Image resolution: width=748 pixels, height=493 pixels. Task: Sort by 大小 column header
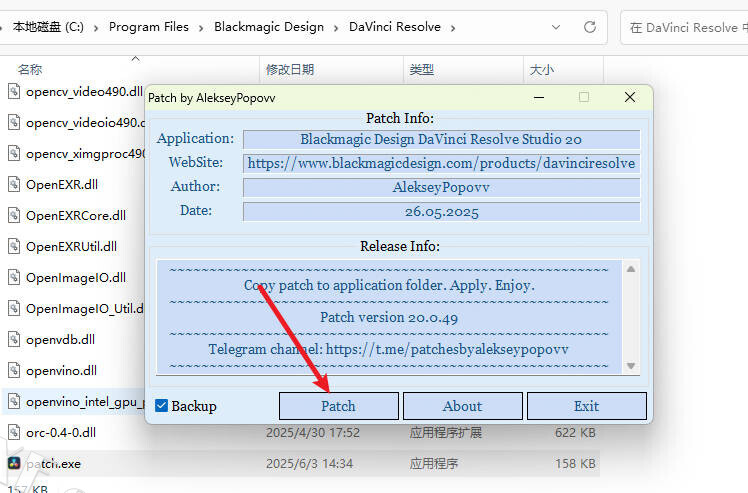pos(542,70)
